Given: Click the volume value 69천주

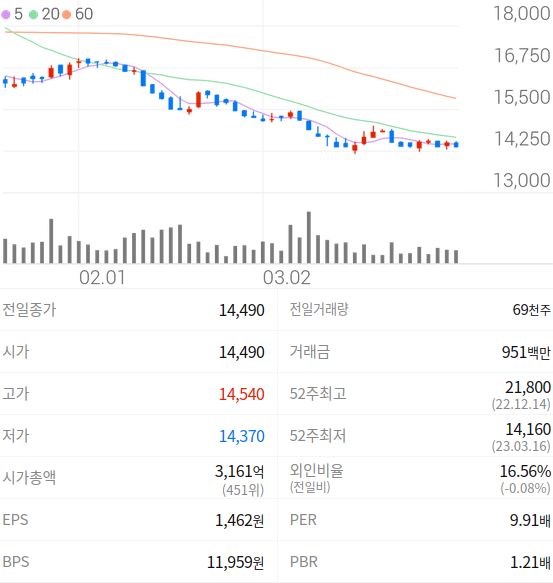Looking at the screenshot, I should 531,310.
